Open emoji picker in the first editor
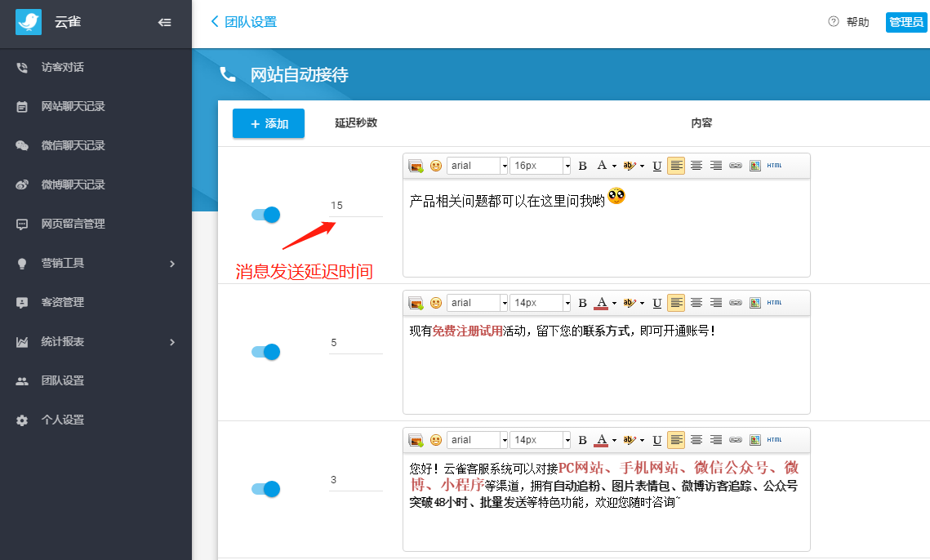The width and height of the screenshot is (930, 560). click(436, 166)
